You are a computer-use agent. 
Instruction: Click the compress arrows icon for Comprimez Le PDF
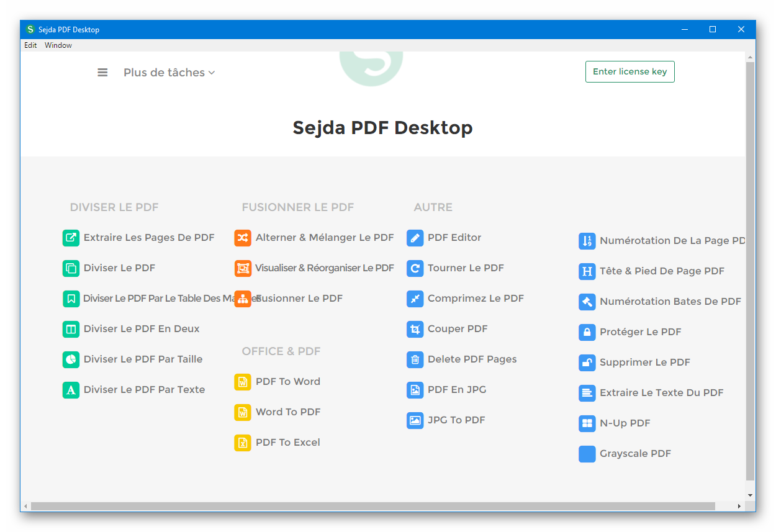[x=415, y=299]
